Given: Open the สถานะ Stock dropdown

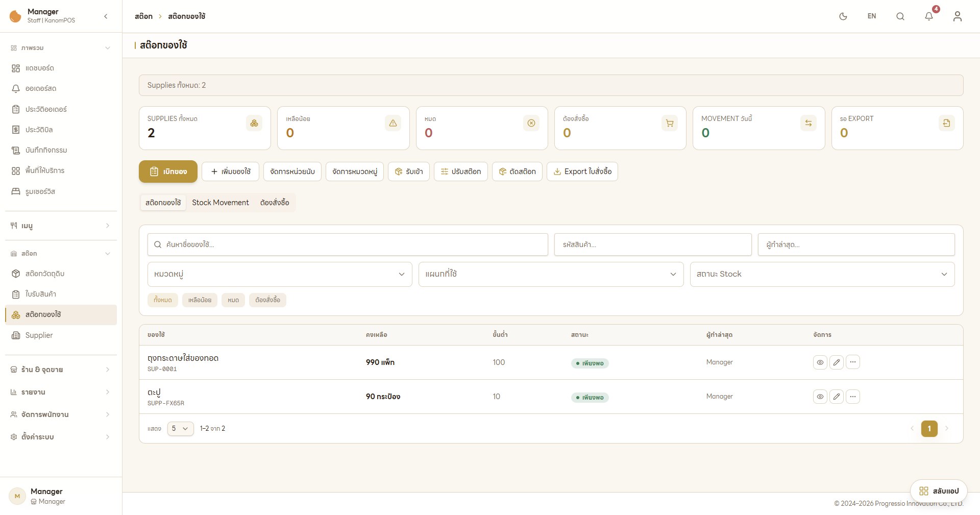Looking at the screenshot, I should click(x=822, y=274).
